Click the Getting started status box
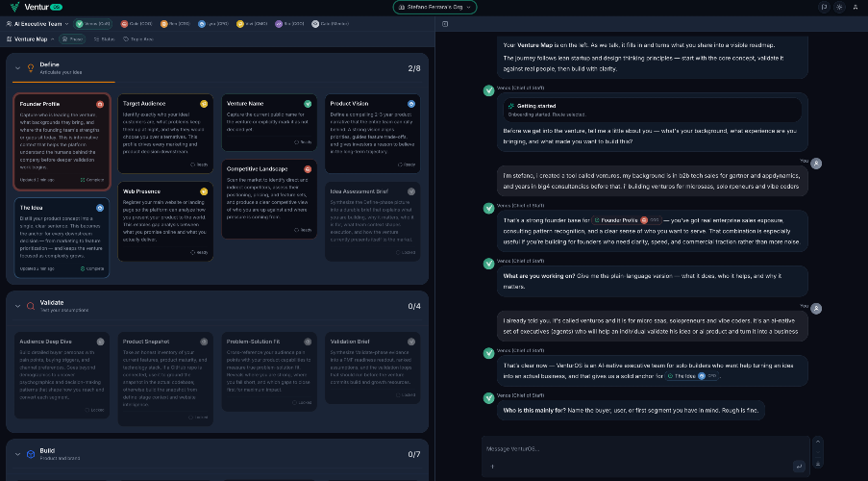The width and height of the screenshot is (868, 481). point(652,110)
